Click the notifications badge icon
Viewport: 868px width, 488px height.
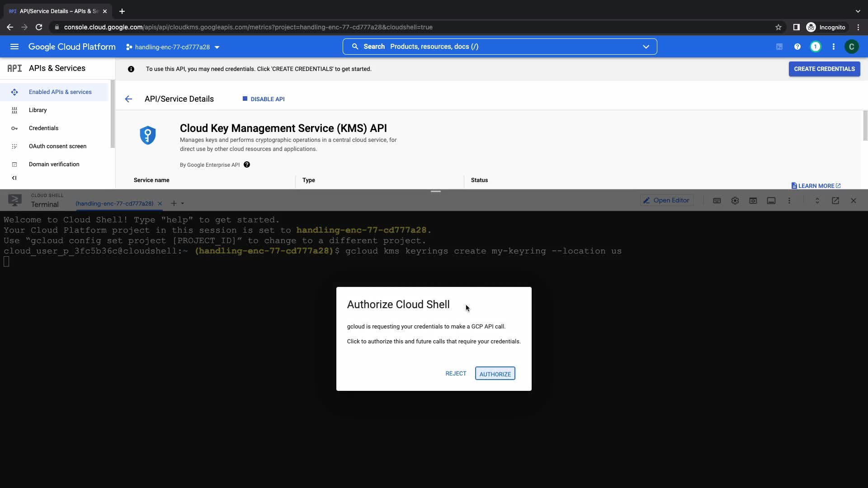(815, 47)
